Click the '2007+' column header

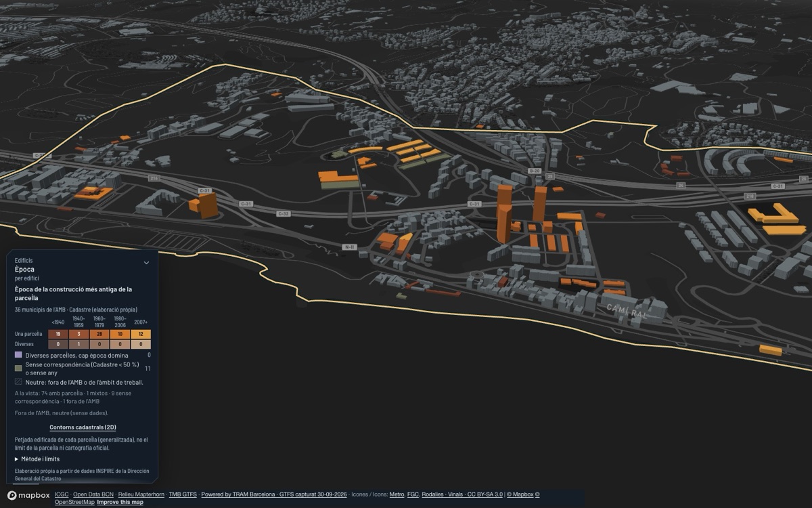141,322
